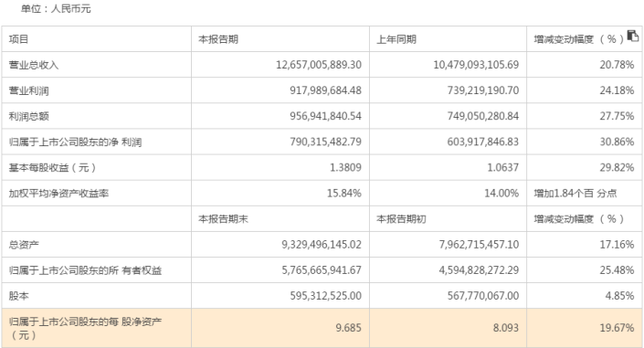
Task: Click the 本报告期末 sub-header
Action: (223, 219)
